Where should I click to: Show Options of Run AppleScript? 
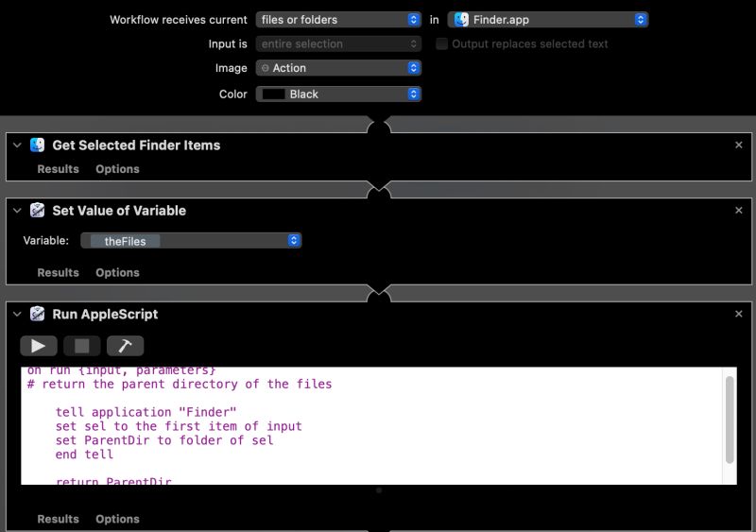click(117, 519)
